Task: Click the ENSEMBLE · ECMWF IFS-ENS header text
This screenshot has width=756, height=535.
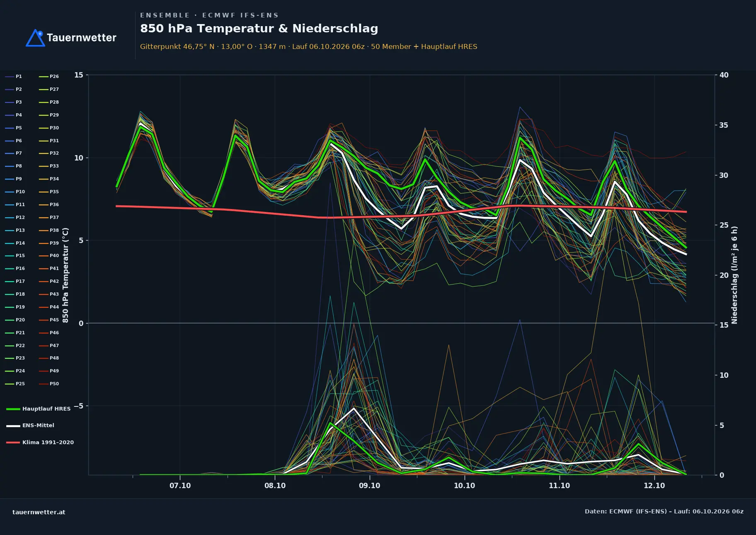Action: 209,15
